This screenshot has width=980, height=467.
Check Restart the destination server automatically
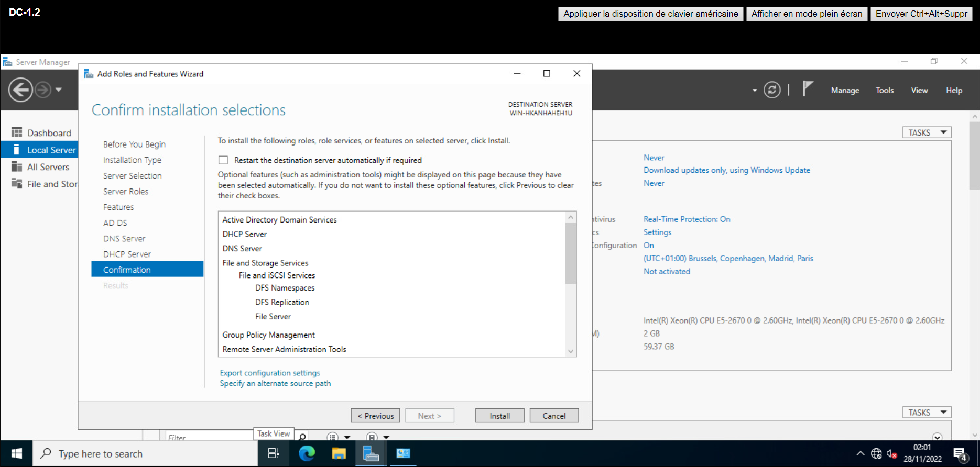223,160
